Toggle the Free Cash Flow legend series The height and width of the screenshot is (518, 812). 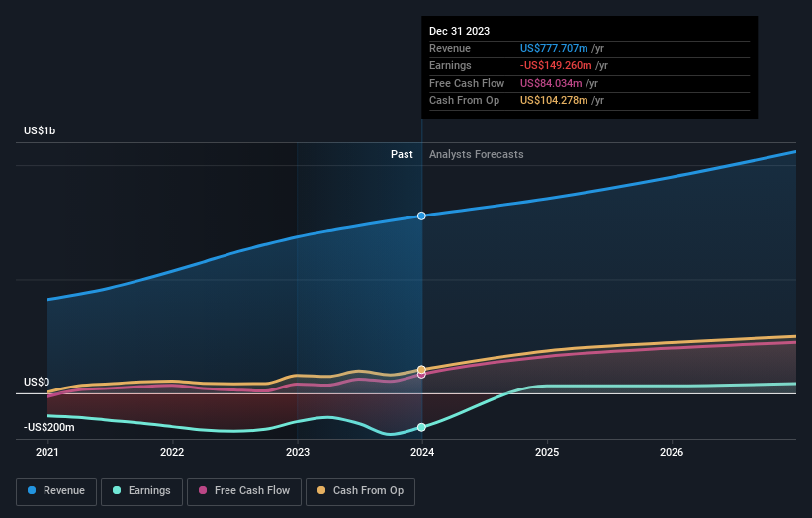244,491
